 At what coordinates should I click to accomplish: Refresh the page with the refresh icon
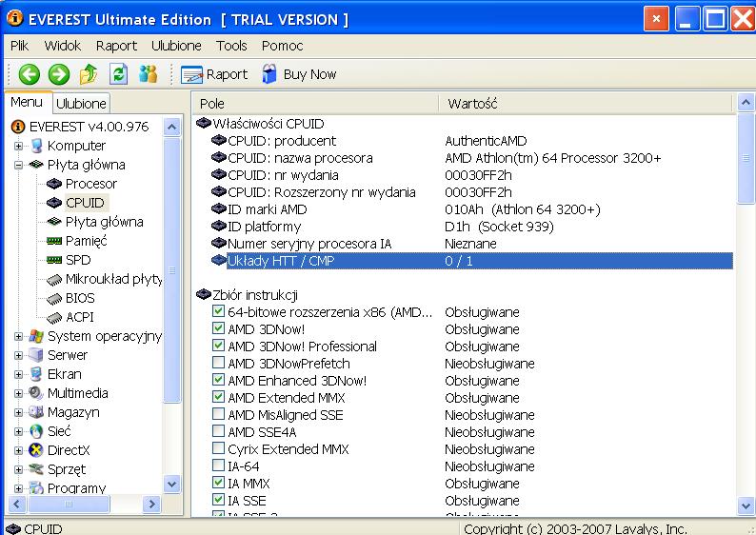tap(119, 74)
